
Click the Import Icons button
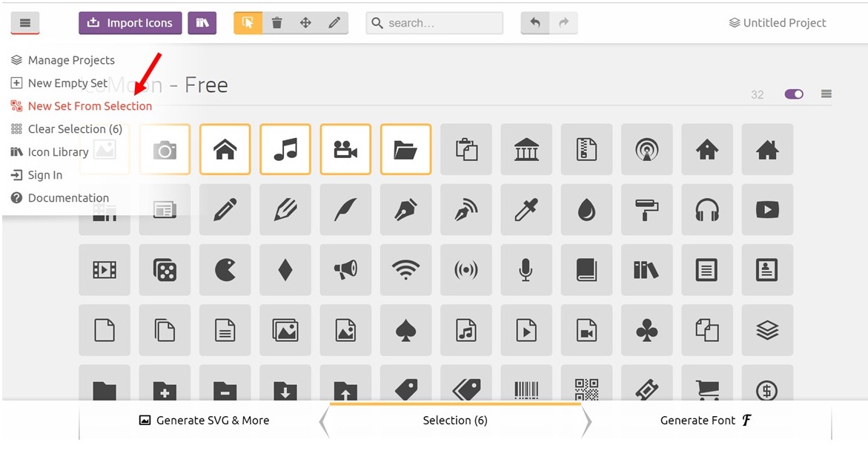pos(130,23)
